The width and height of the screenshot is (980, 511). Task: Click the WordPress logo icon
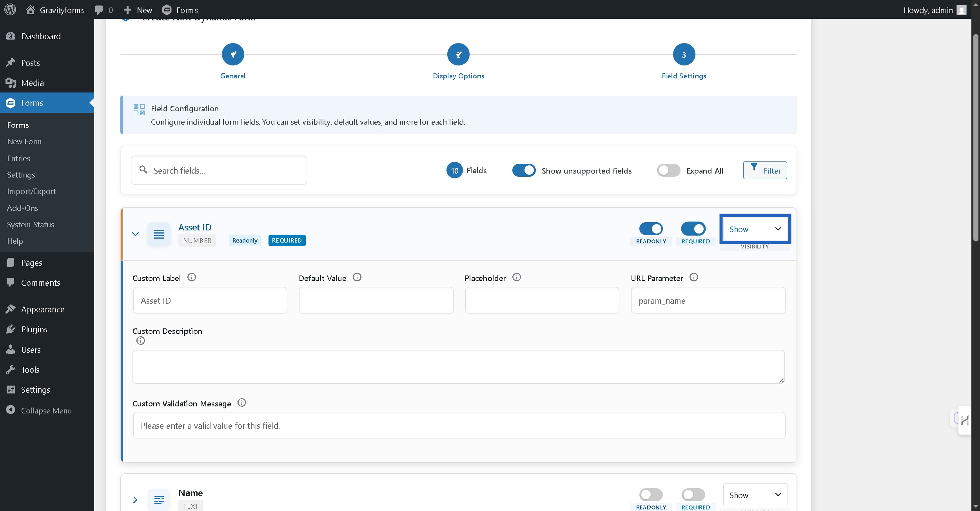[10, 10]
